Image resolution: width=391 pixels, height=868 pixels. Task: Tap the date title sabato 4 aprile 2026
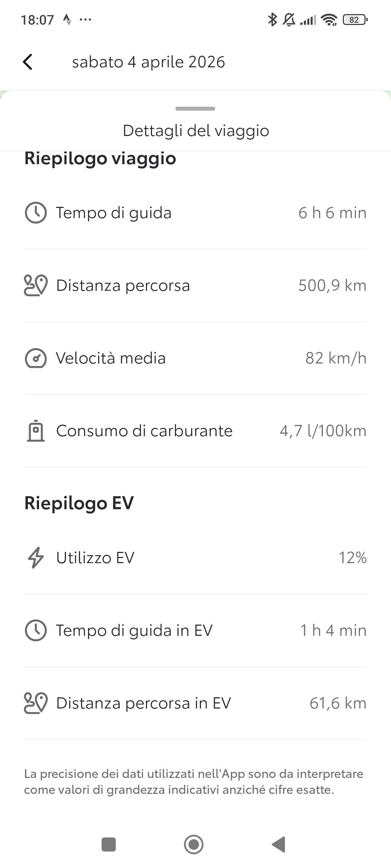148,62
